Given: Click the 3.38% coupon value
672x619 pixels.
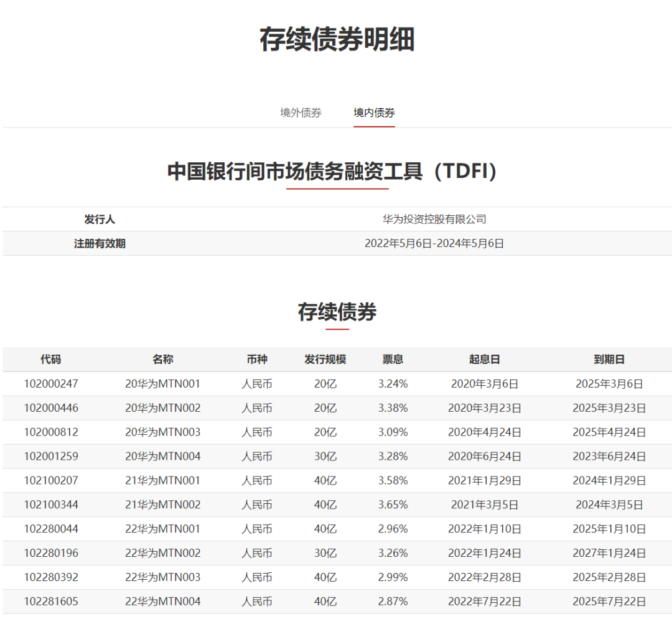Looking at the screenshot, I should pos(393,408).
